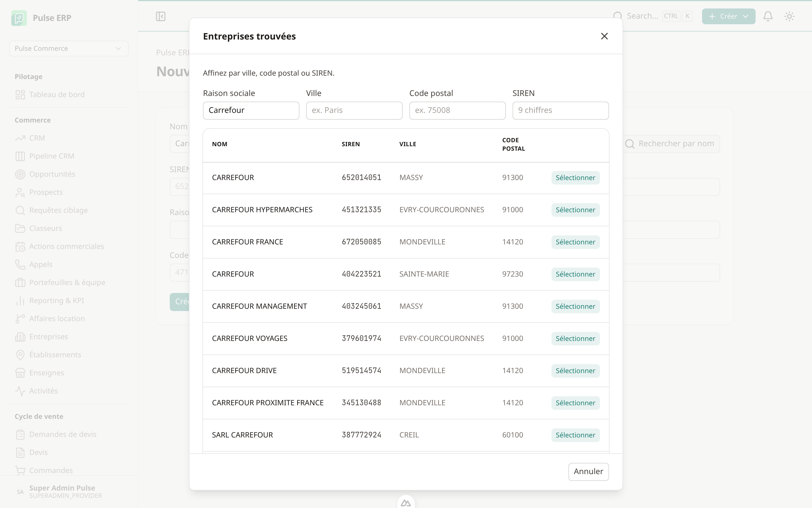Expand the Créer dropdown button
The width and height of the screenshot is (812, 508).
pos(729,16)
